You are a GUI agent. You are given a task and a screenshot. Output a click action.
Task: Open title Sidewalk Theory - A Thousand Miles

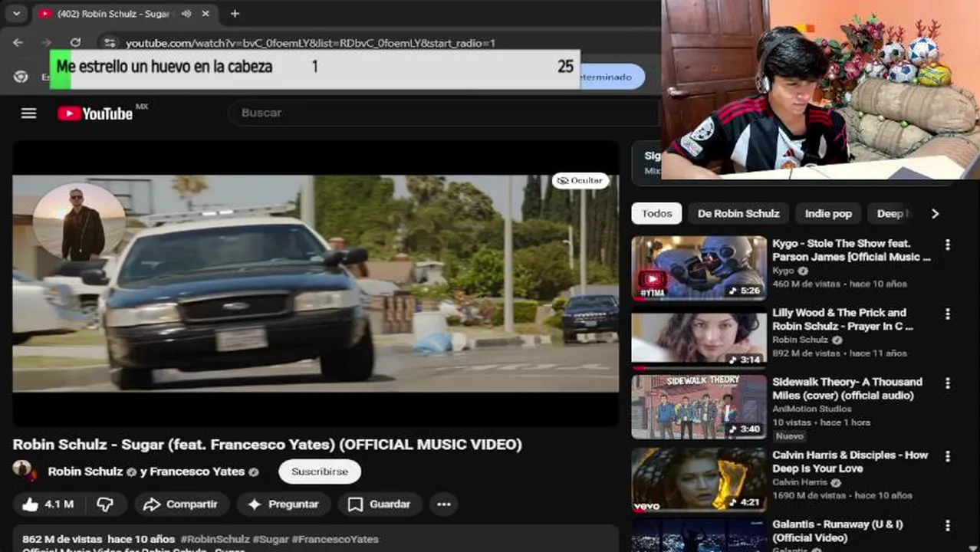(x=847, y=389)
